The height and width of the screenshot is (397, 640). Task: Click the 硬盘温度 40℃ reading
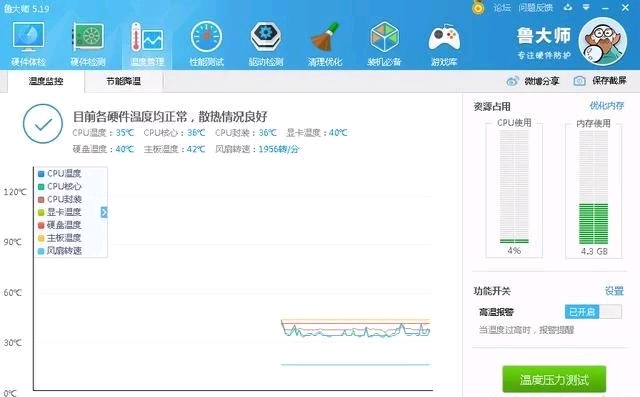(x=103, y=149)
